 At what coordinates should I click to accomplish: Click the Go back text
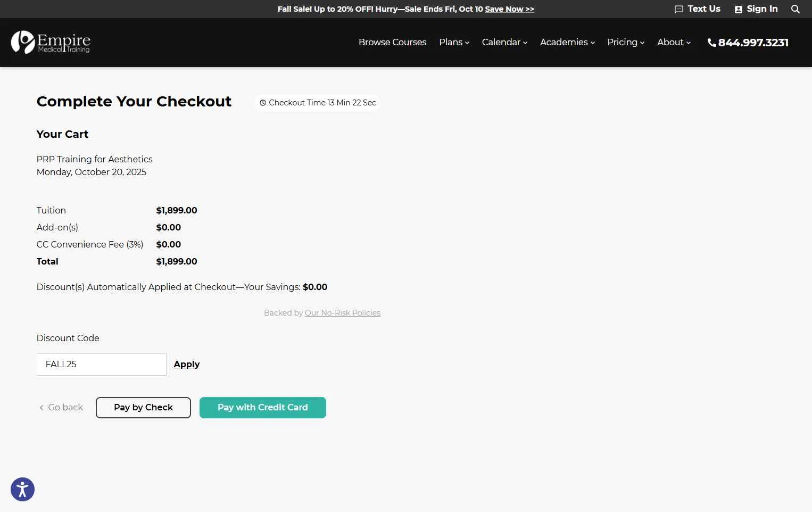coord(65,407)
